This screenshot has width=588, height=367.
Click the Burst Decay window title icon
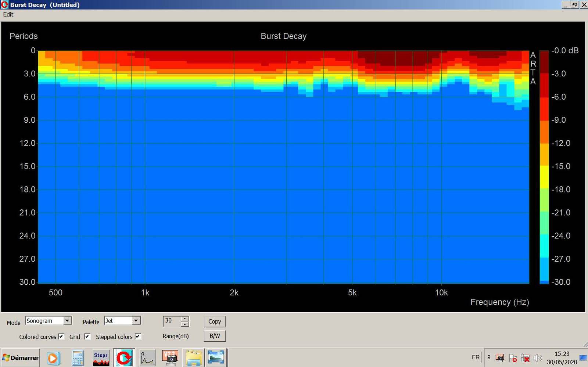click(x=5, y=5)
